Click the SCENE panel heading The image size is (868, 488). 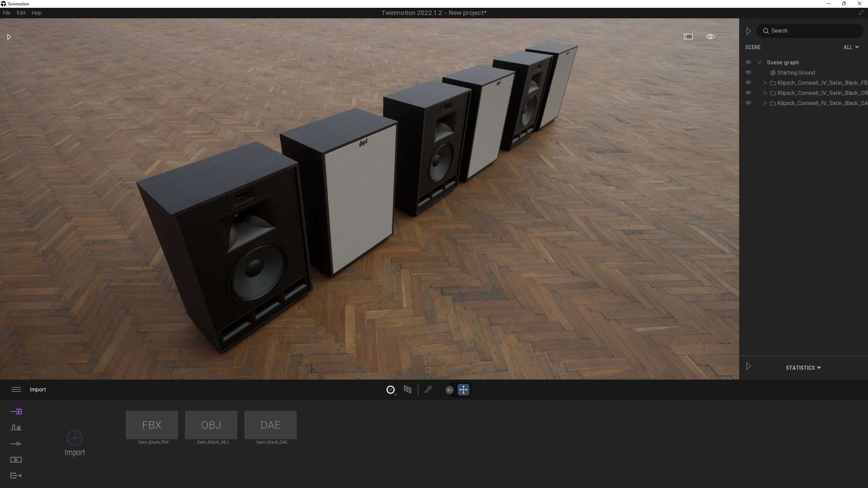(753, 47)
